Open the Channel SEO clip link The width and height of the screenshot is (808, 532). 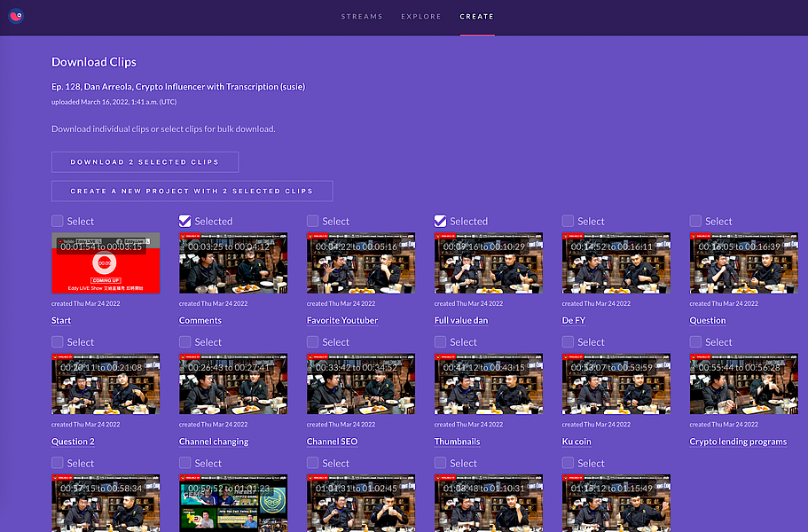click(x=332, y=442)
